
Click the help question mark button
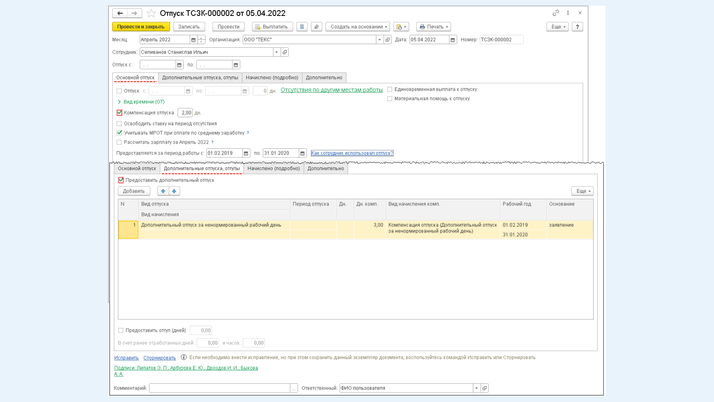(577, 27)
